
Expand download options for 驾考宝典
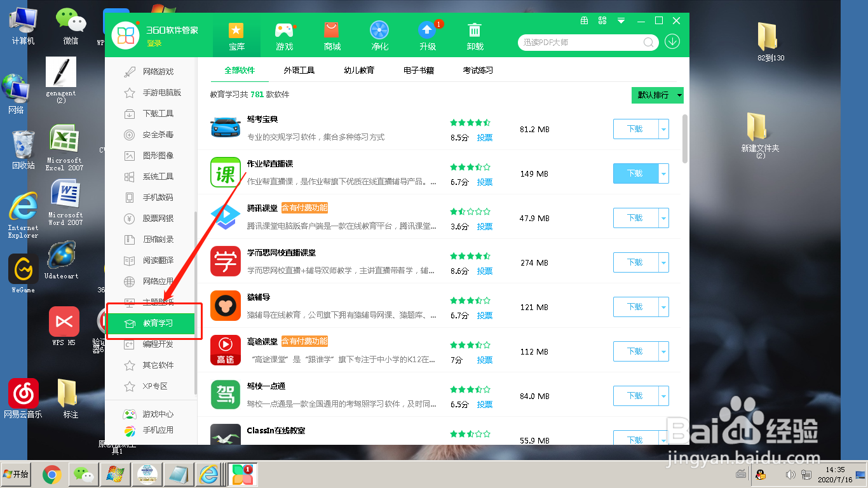click(665, 128)
